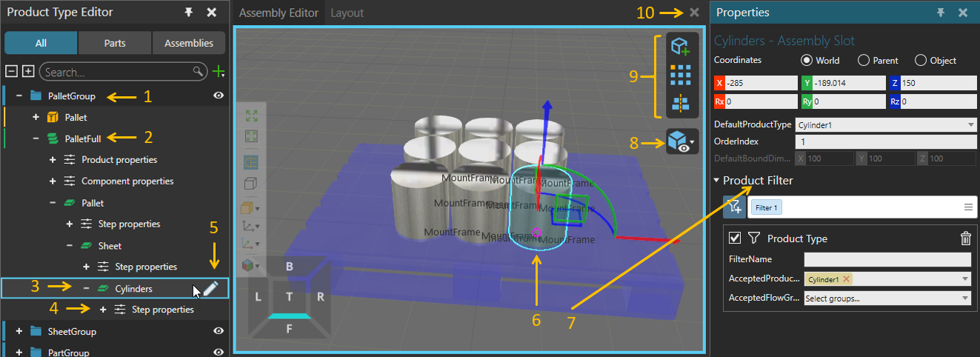Click the add assembly slot cube icon
This screenshot has width=980, height=357.
click(680, 47)
